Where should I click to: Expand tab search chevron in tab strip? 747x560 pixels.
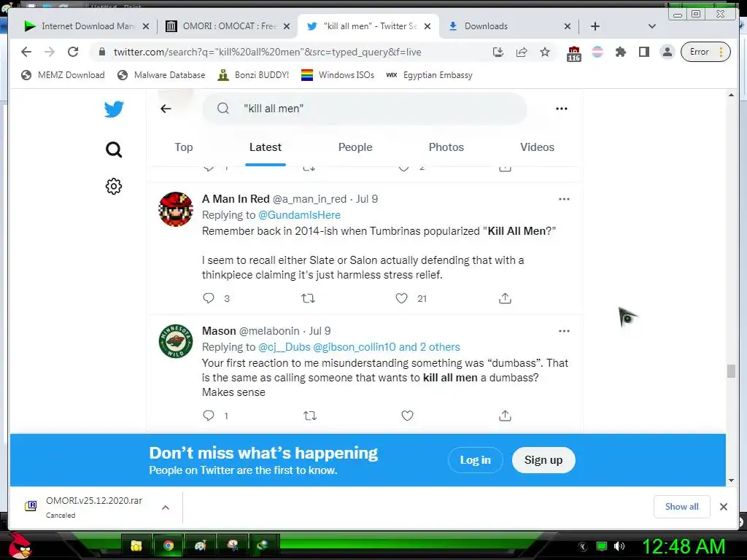[x=652, y=26]
